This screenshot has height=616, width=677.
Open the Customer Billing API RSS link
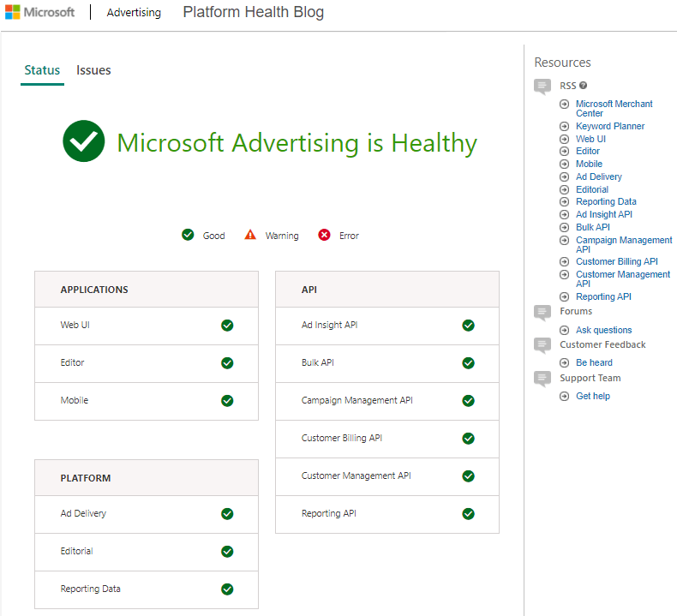[x=616, y=261]
